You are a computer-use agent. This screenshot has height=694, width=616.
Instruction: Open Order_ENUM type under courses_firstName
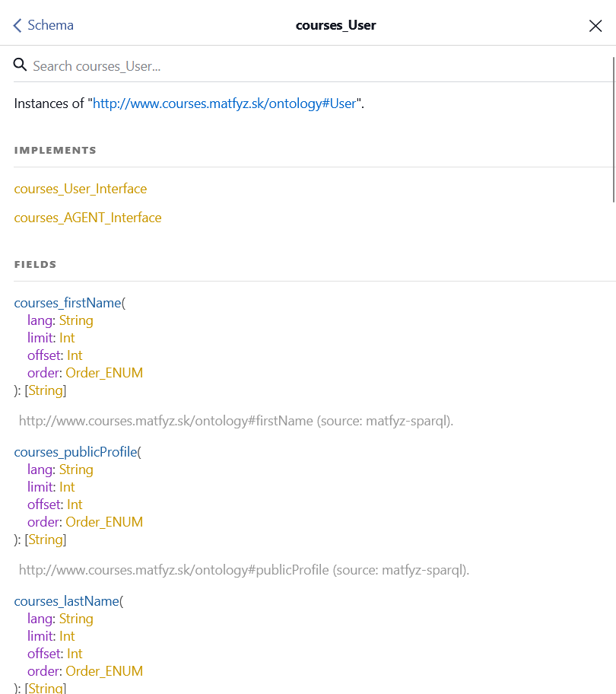pyautogui.click(x=104, y=373)
